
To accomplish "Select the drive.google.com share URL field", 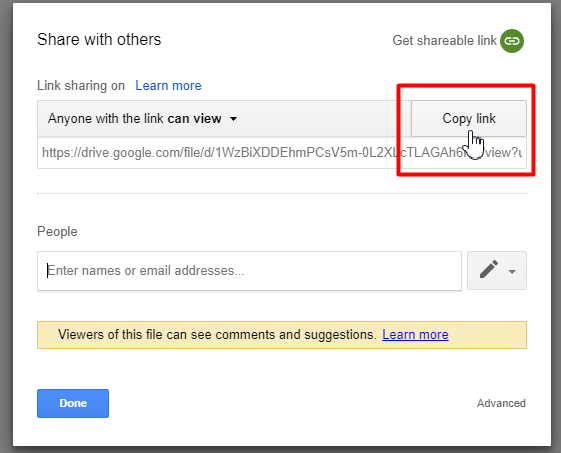I will coord(282,153).
